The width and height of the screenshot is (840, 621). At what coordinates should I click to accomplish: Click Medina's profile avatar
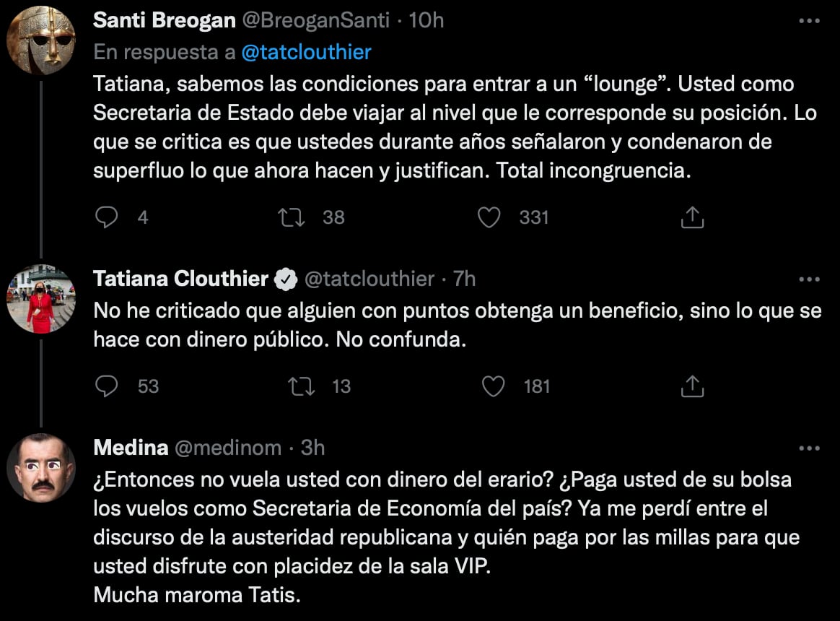[41, 468]
